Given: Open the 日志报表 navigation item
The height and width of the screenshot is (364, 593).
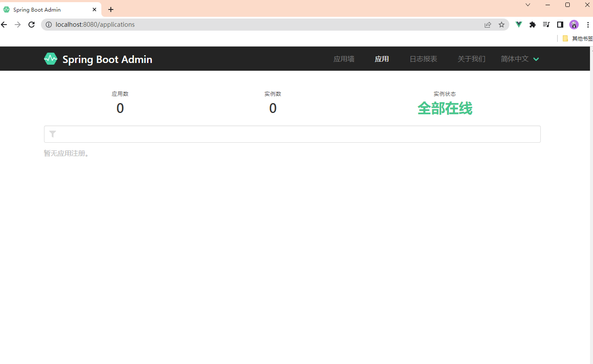Looking at the screenshot, I should pos(424,59).
